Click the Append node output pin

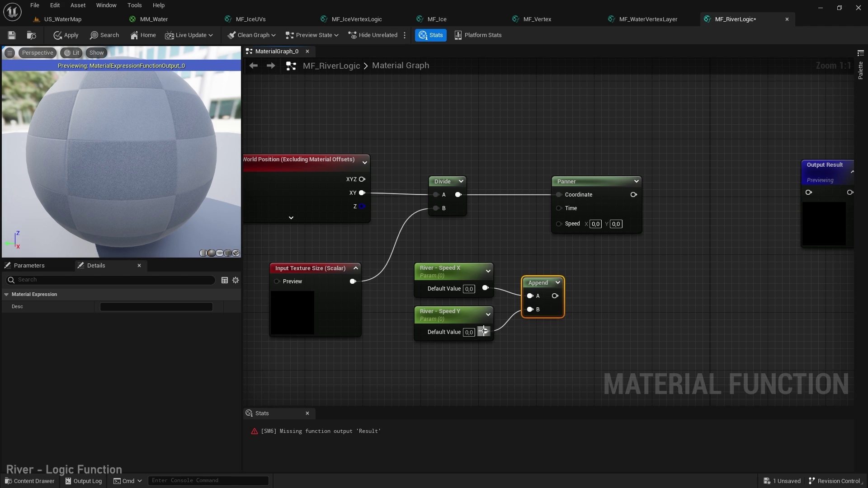[x=555, y=296]
